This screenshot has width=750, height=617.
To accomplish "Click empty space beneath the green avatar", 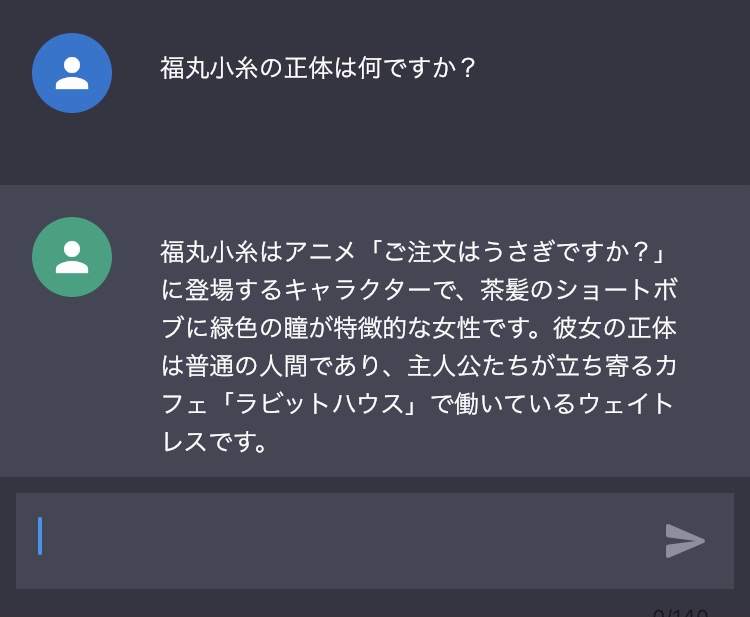I will pyautogui.click(x=72, y=383).
